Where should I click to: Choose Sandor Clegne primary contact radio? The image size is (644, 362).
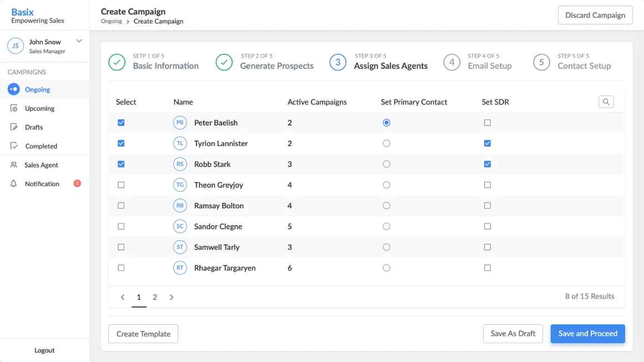tap(386, 227)
